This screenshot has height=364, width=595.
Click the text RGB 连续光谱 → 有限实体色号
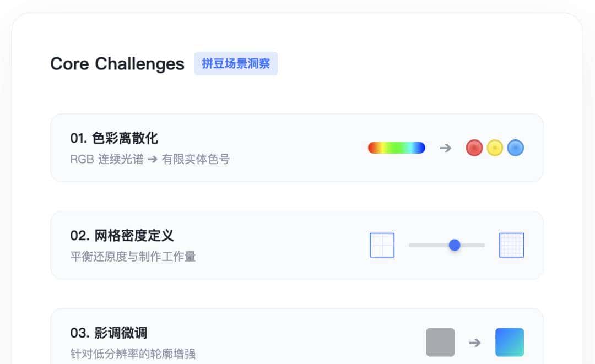[x=150, y=160]
